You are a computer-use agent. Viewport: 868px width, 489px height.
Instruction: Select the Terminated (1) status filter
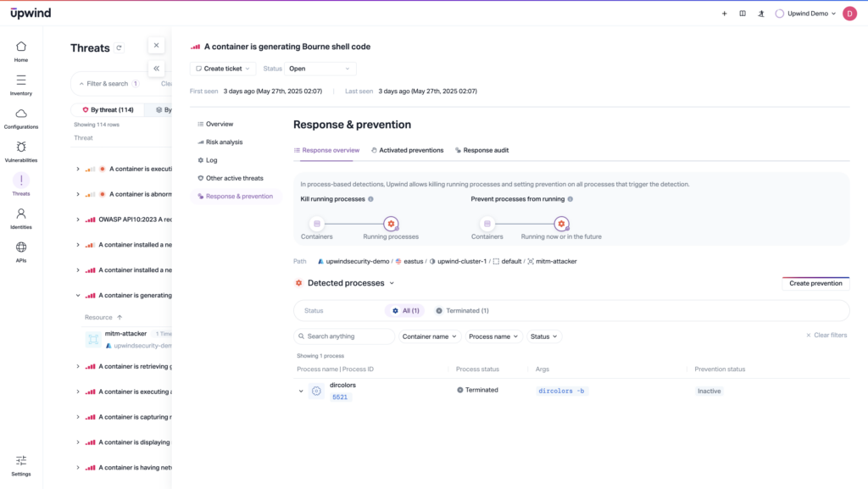tap(462, 311)
